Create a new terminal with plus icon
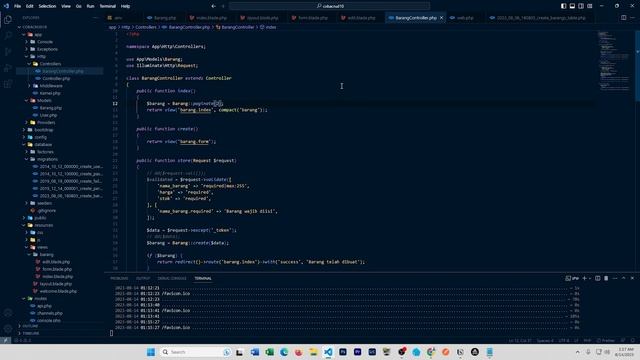Image resolution: width=640 pixels, height=360 pixels. (x=584, y=278)
